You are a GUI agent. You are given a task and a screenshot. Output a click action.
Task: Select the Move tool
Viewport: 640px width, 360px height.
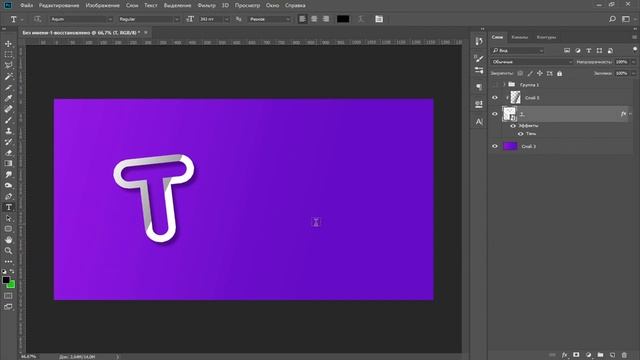tap(8, 44)
